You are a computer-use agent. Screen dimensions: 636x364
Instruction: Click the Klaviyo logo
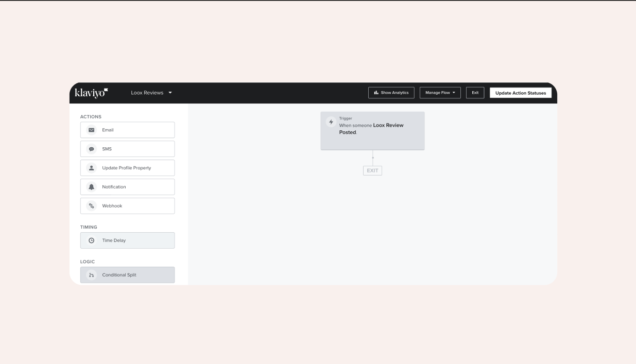92,93
